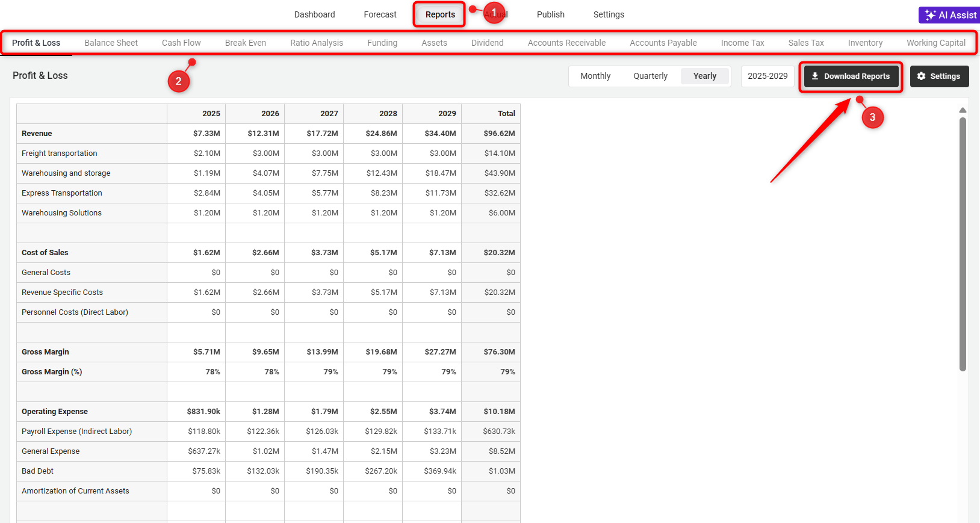Click the $7.33M 2025 revenue cell
This screenshot has width=980, height=523.
pos(196,134)
